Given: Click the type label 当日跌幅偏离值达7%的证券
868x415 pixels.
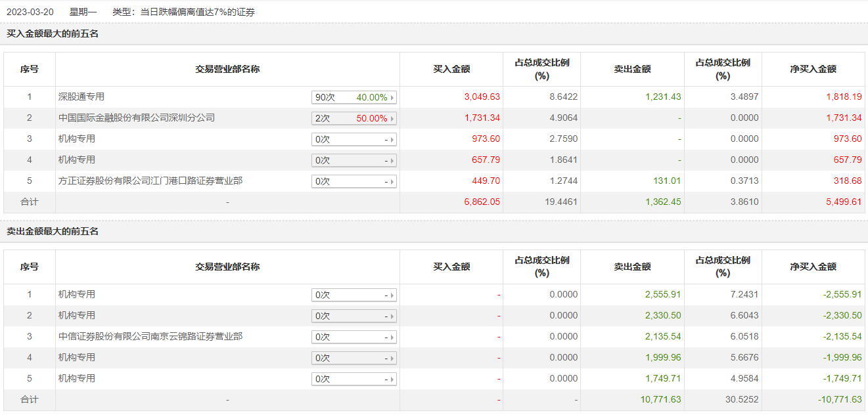Looking at the screenshot, I should click(198, 12).
